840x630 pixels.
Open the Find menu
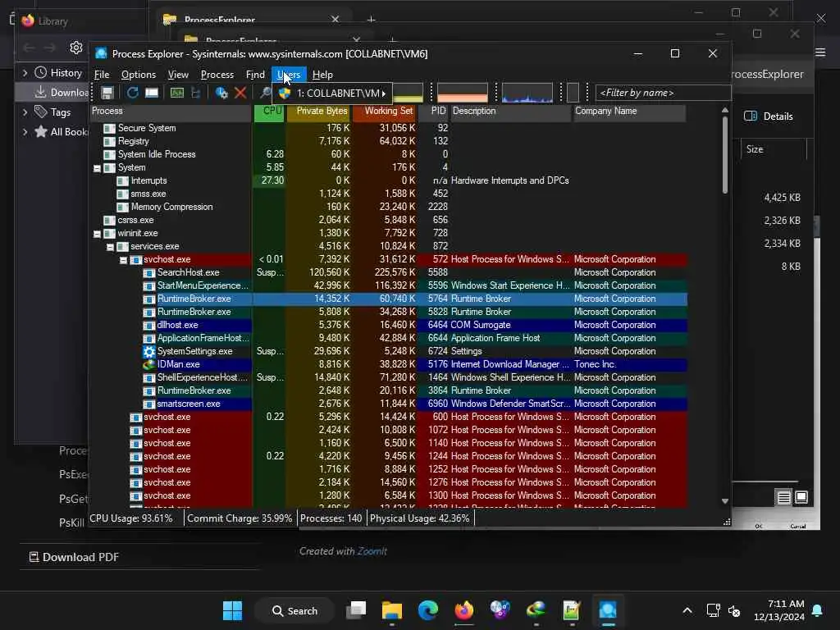pos(255,75)
